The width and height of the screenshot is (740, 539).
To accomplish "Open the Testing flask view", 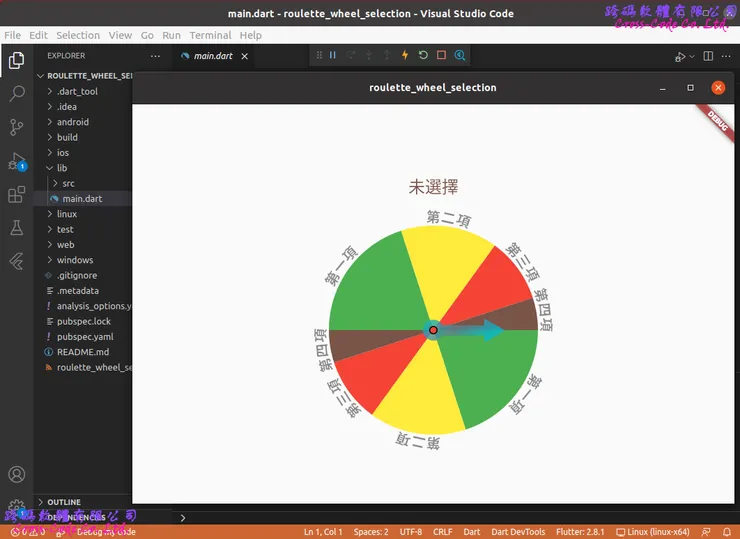I will coord(17,228).
